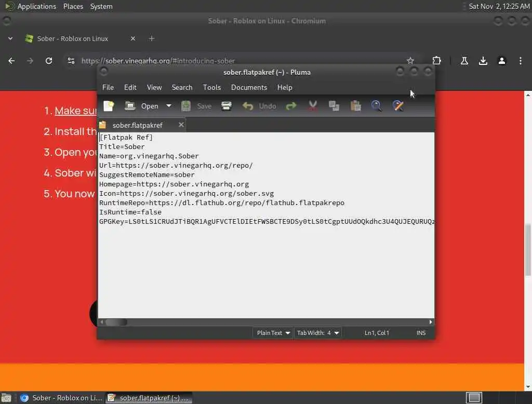
Task: Click the Redo arrow icon
Action: pos(291,106)
